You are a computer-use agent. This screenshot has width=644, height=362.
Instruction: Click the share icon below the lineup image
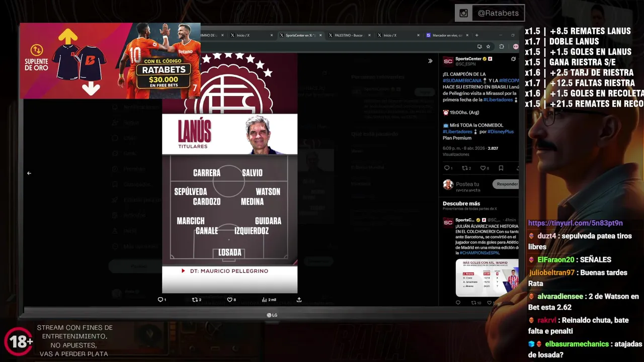click(x=299, y=300)
